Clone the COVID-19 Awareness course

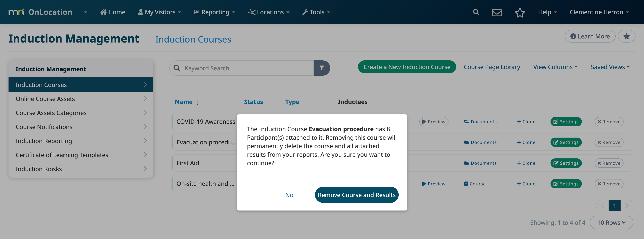[x=526, y=122]
